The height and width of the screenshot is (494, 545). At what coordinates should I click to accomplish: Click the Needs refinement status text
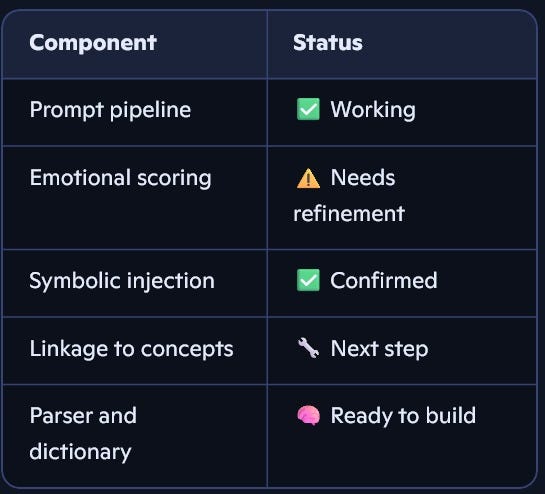point(349,195)
